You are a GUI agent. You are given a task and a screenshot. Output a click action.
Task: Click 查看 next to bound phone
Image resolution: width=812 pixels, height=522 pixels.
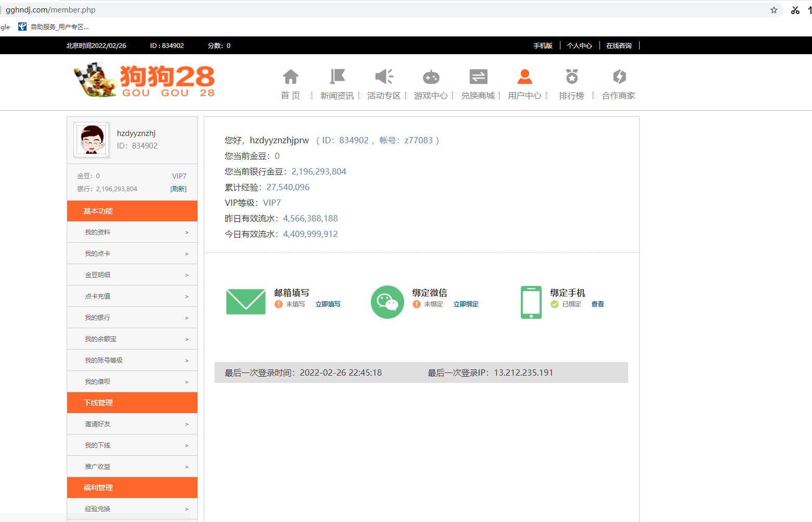tap(597, 304)
